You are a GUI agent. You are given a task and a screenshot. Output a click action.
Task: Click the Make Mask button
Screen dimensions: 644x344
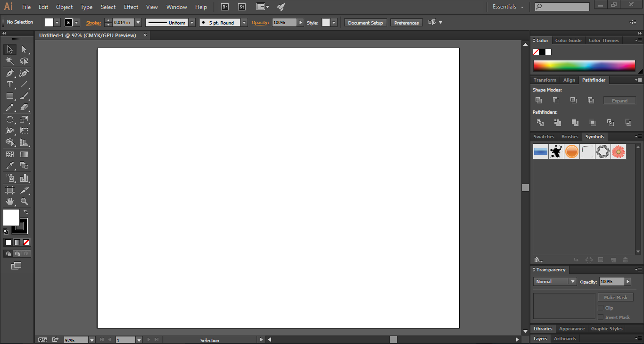615,297
